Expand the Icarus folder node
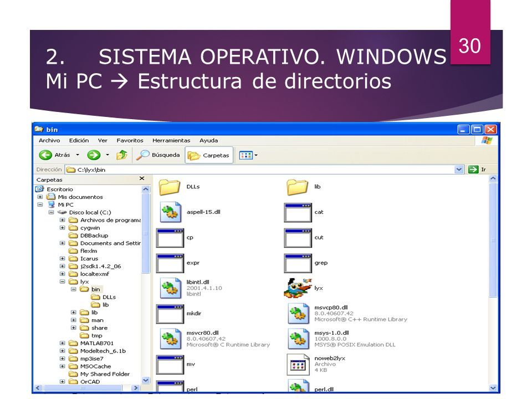Screen dimensions: 532x399 [x=63, y=259]
